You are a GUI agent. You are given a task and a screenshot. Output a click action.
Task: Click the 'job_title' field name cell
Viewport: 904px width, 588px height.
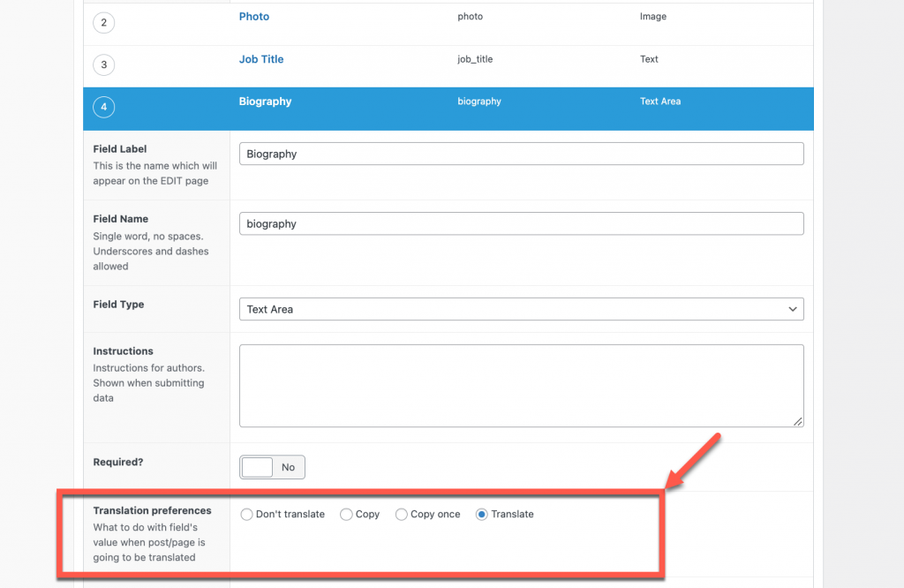tap(475, 59)
